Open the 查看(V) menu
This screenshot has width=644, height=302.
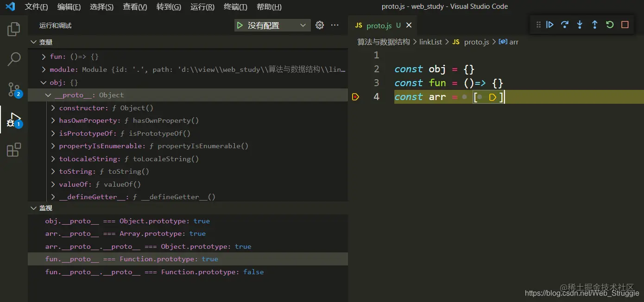[135, 7]
